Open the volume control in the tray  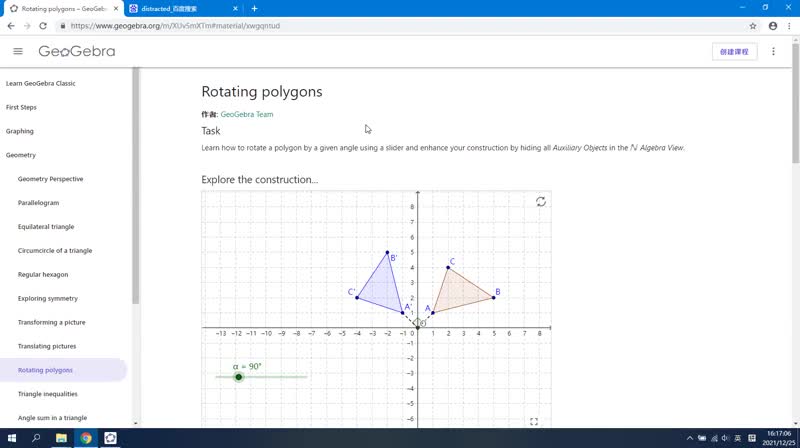tap(726, 438)
